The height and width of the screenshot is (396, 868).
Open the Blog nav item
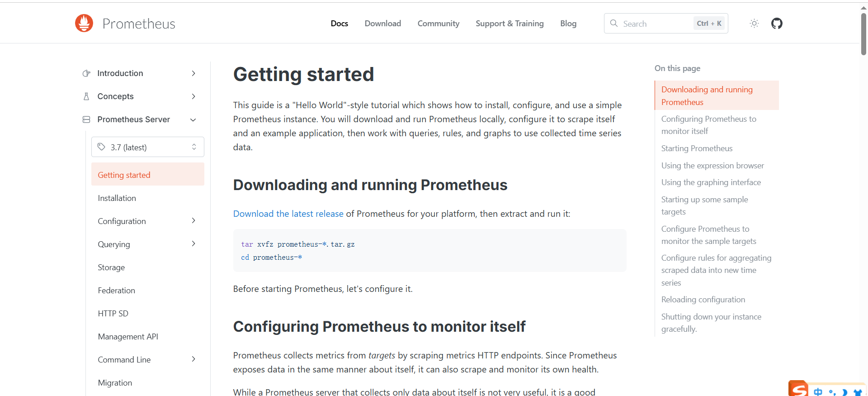click(x=568, y=24)
